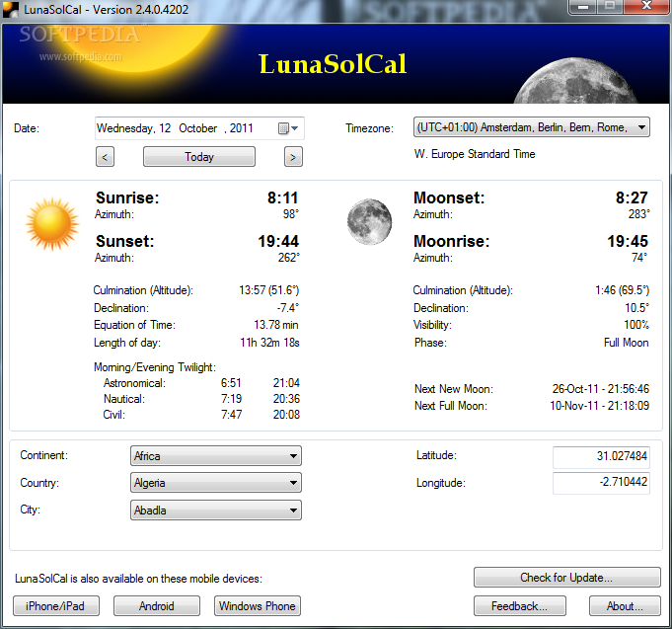Go to the next day with '>' button

click(x=293, y=156)
